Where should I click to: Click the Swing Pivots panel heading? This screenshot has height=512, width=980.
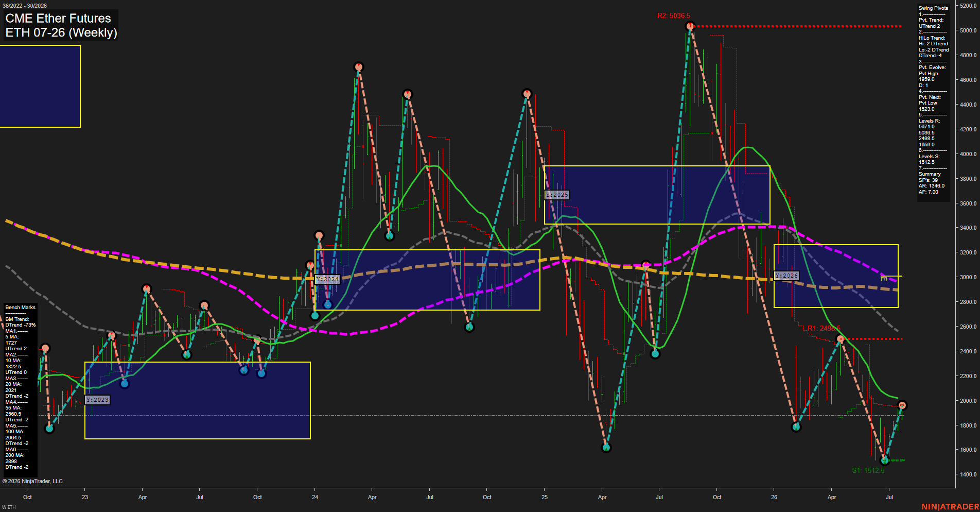click(x=933, y=8)
